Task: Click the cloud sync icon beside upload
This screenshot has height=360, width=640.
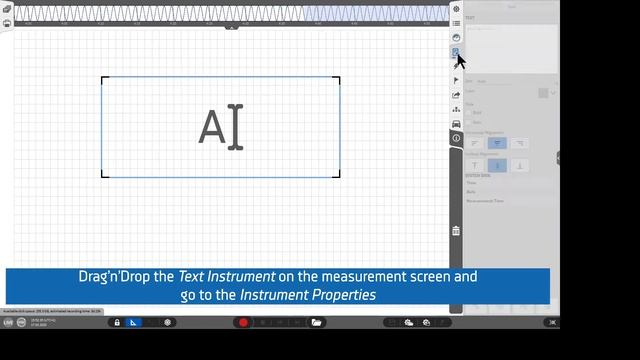Action: click(426, 322)
